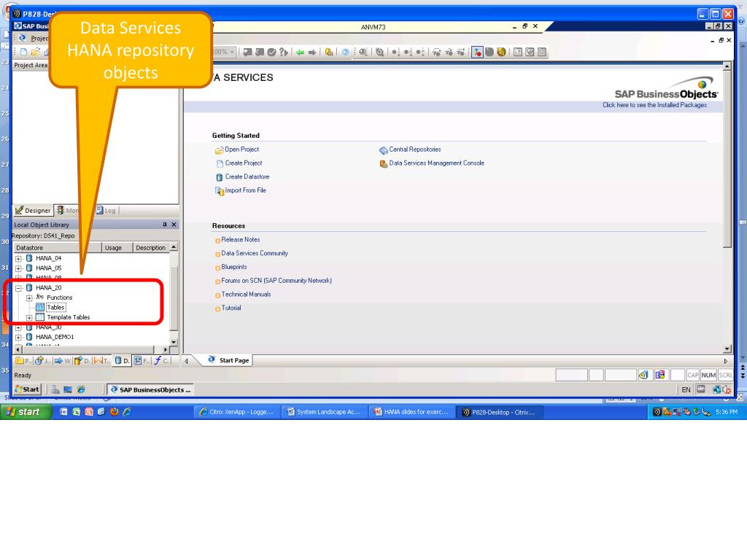The width and height of the screenshot is (747, 560).
Task: Collapse the HANA_20 datastore node
Action: [x=18, y=288]
